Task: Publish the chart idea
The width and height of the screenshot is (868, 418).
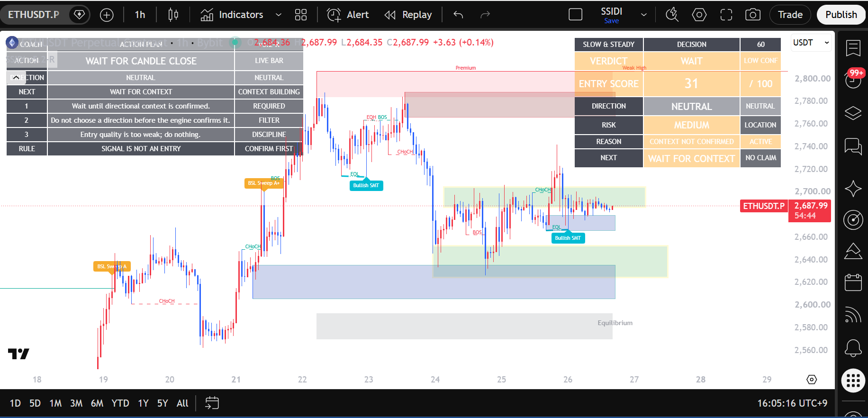Action: tap(841, 15)
